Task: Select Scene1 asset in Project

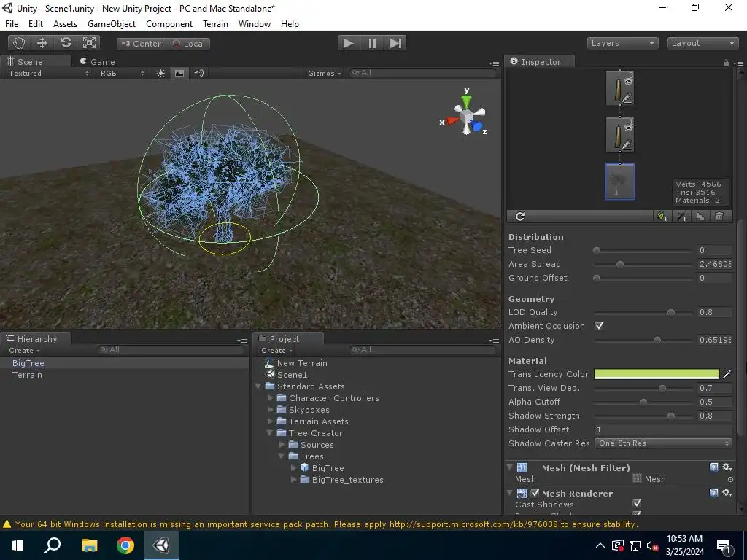Action: pyautogui.click(x=292, y=375)
